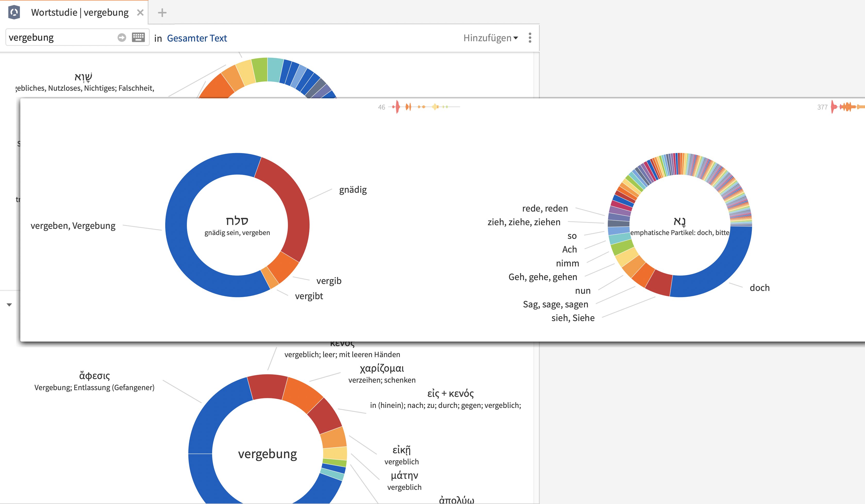Open the Hinzufügen dropdown
This screenshot has height=504, width=865.
490,38
